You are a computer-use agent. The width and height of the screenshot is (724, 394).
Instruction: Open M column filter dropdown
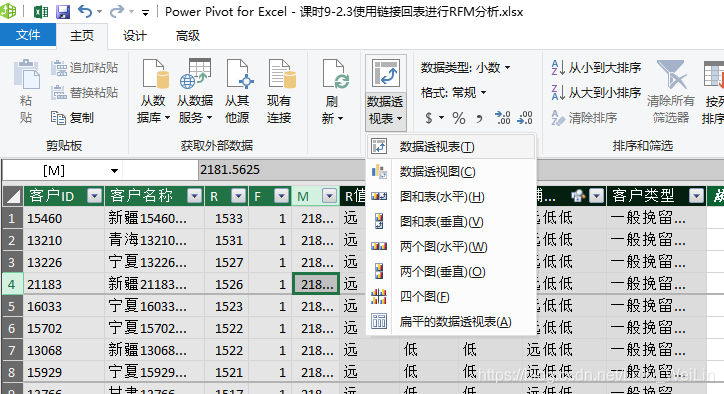point(330,196)
